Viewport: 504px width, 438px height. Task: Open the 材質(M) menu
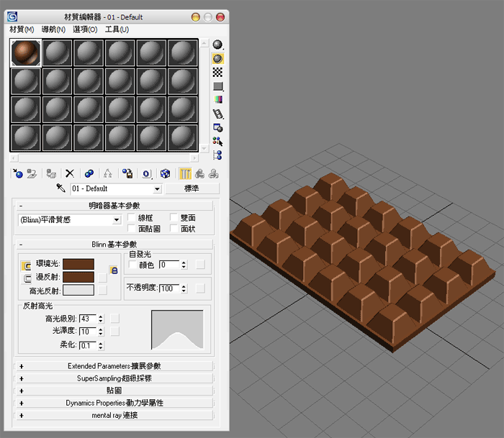[22, 29]
